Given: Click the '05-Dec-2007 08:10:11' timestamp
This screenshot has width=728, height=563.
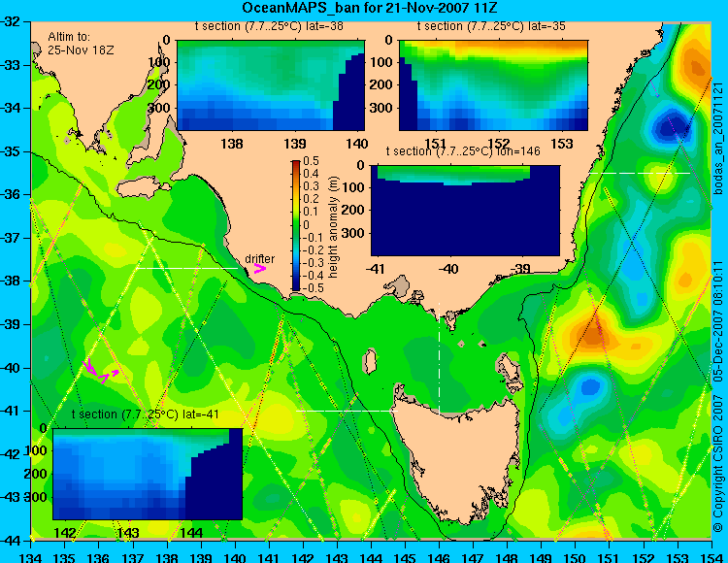Looking at the screenshot, I should tap(717, 321).
